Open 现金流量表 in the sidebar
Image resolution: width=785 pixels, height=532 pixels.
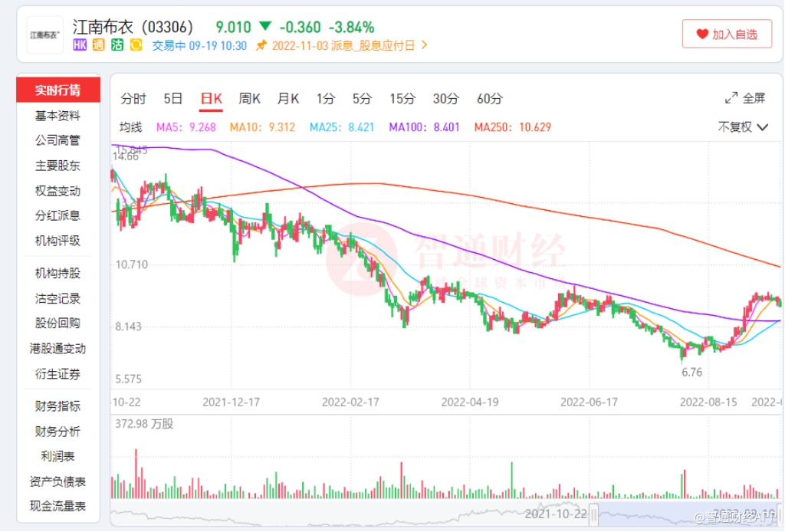pyautogui.click(x=57, y=507)
